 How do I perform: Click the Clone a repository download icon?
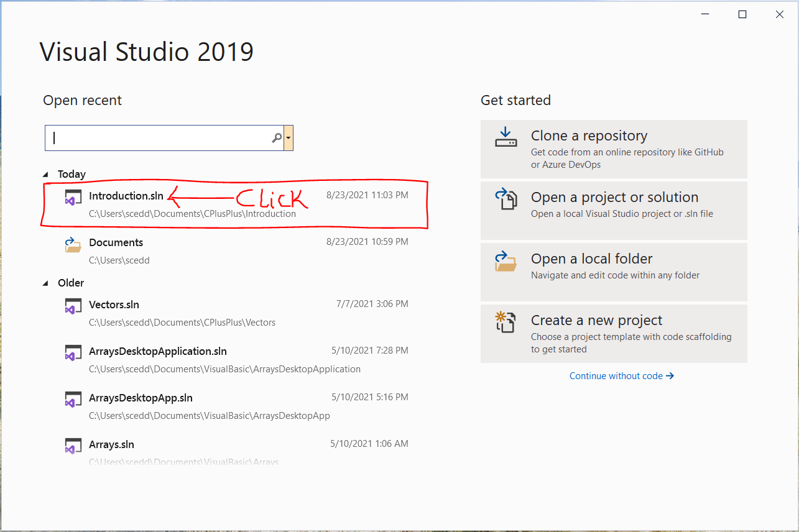(x=506, y=137)
